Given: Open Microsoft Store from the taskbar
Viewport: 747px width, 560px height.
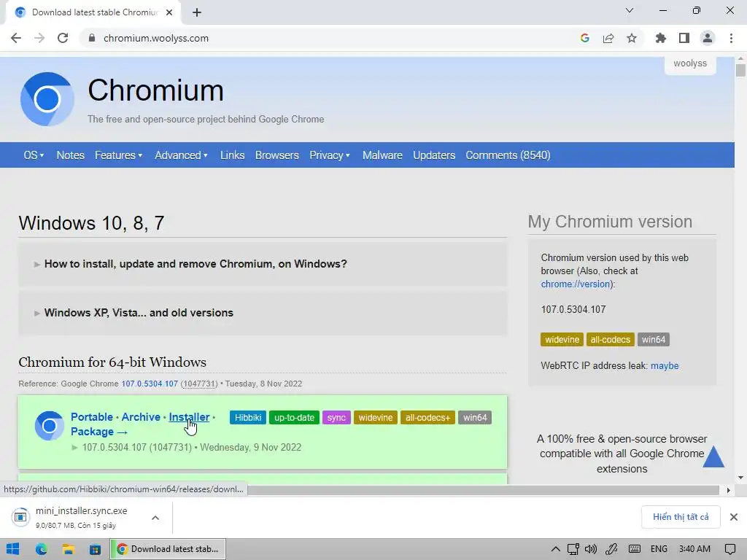Looking at the screenshot, I should tap(96, 549).
